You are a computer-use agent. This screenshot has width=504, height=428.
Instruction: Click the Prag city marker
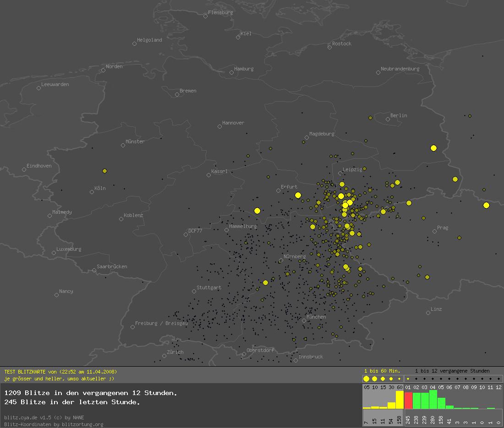(x=434, y=231)
